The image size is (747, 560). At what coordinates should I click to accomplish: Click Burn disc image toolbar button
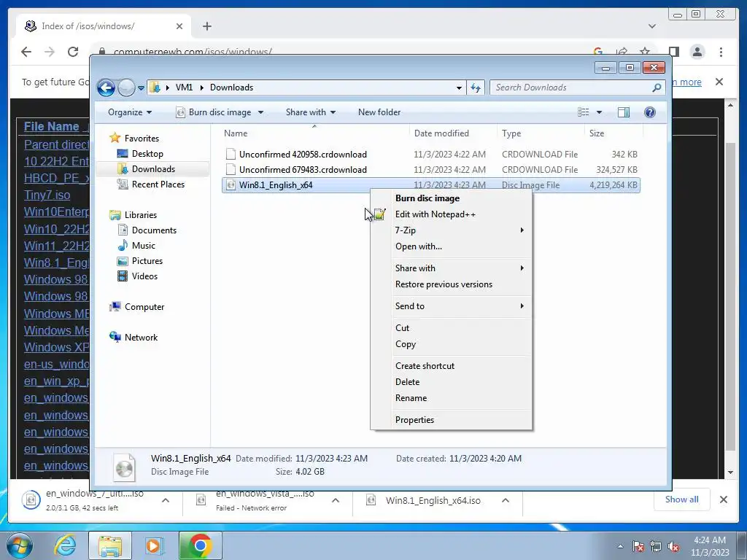click(214, 112)
